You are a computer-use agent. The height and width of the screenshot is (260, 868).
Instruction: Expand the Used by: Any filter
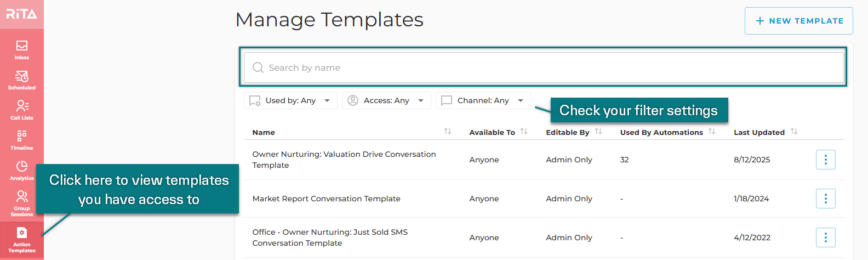(x=290, y=100)
